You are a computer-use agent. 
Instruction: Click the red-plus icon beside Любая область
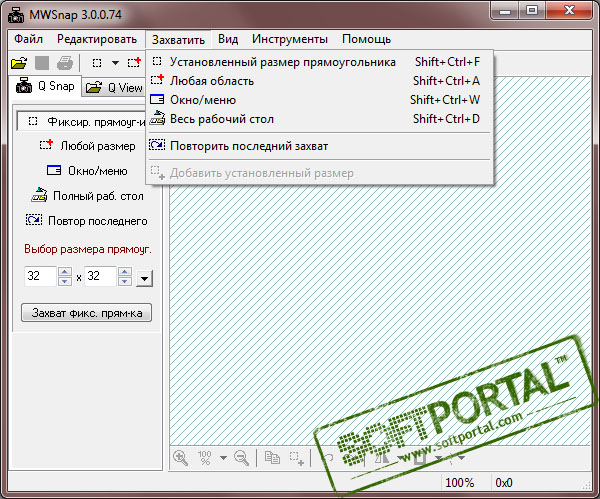tap(157, 79)
